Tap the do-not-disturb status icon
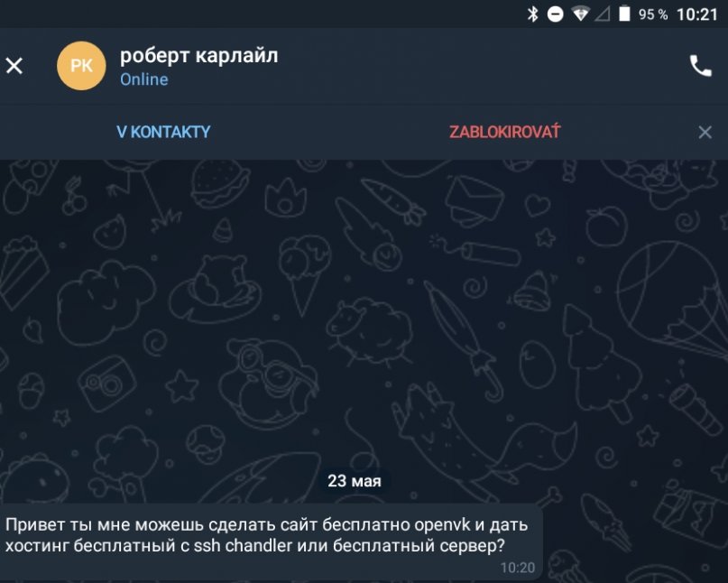 pos(555,14)
